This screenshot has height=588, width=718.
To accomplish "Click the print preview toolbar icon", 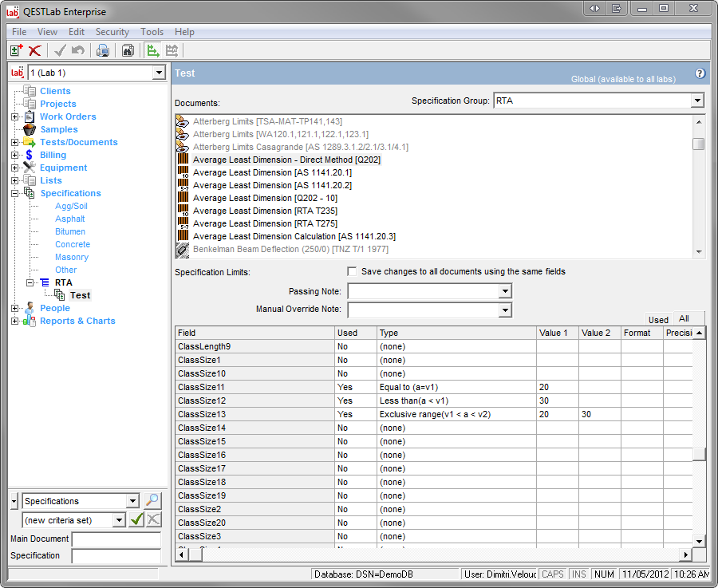I will tap(103, 50).
